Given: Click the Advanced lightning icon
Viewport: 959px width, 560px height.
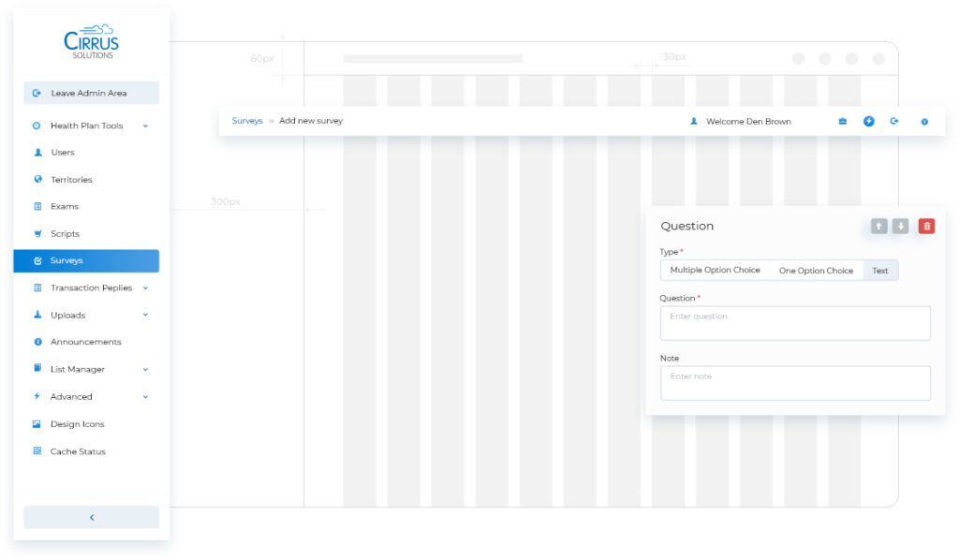Looking at the screenshot, I should 37,396.
